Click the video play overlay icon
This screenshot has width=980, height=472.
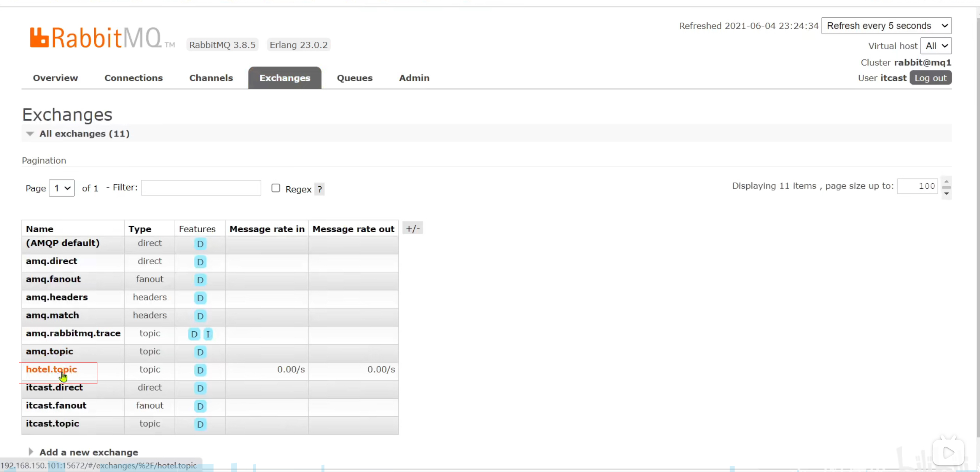(948, 452)
